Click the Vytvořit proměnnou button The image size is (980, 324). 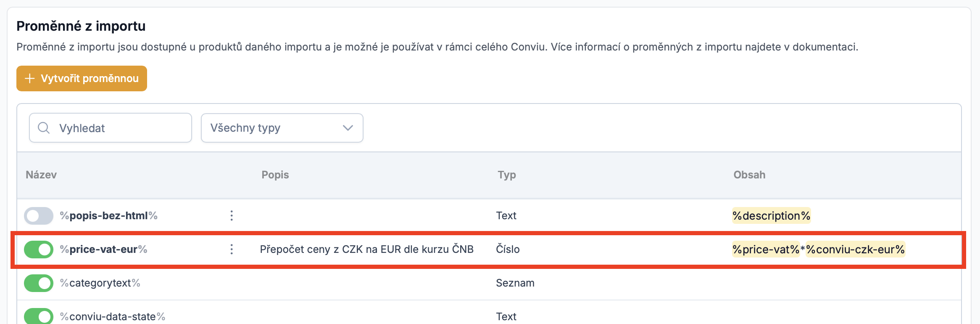[82, 78]
